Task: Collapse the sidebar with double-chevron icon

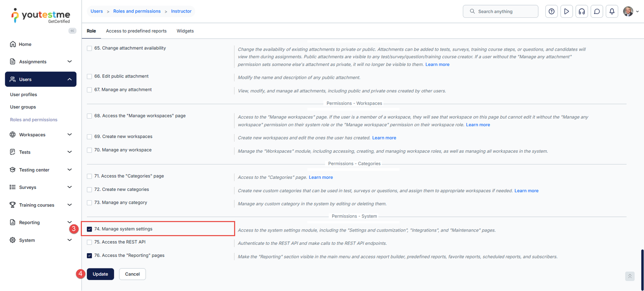Action: pyautogui.click(x=72, y=31)
